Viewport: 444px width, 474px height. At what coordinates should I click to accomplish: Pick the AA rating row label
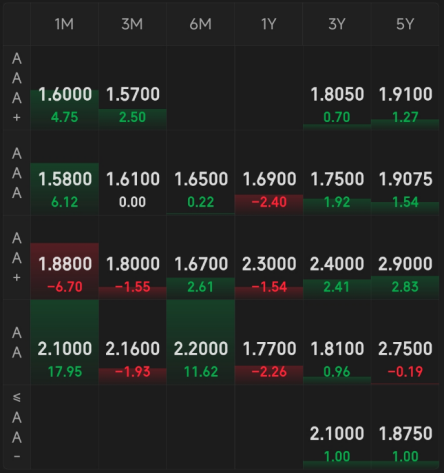pyautogui.click(x=17, y=342)
